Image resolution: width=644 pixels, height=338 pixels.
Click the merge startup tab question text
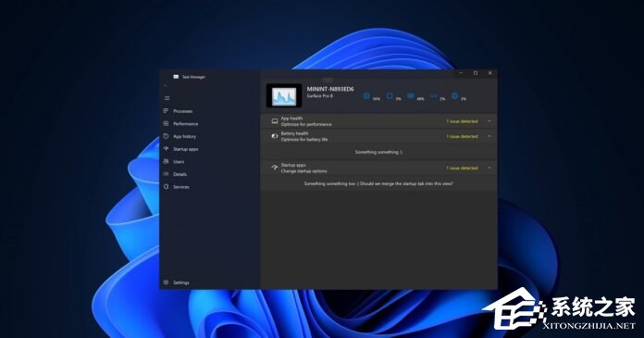[x=378, y=183]
